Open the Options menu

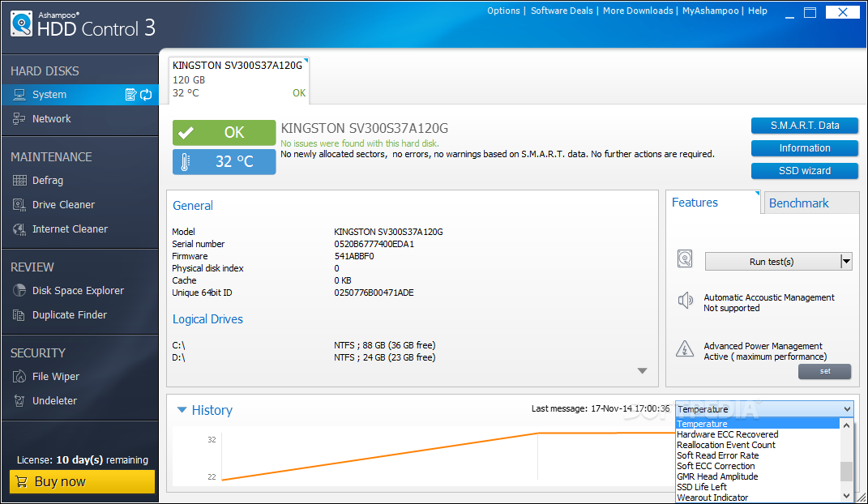click(503, 11)
